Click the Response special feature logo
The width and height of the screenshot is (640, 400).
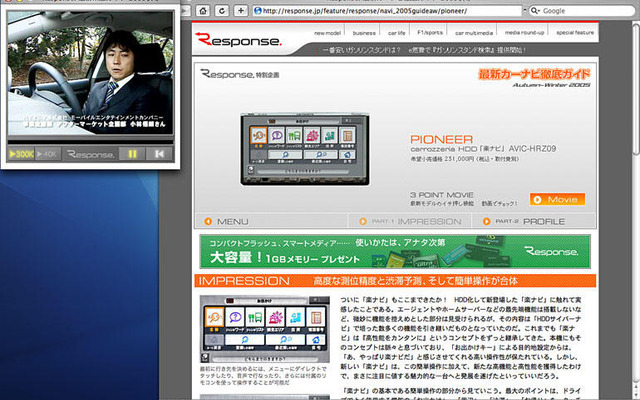point(240,74)
